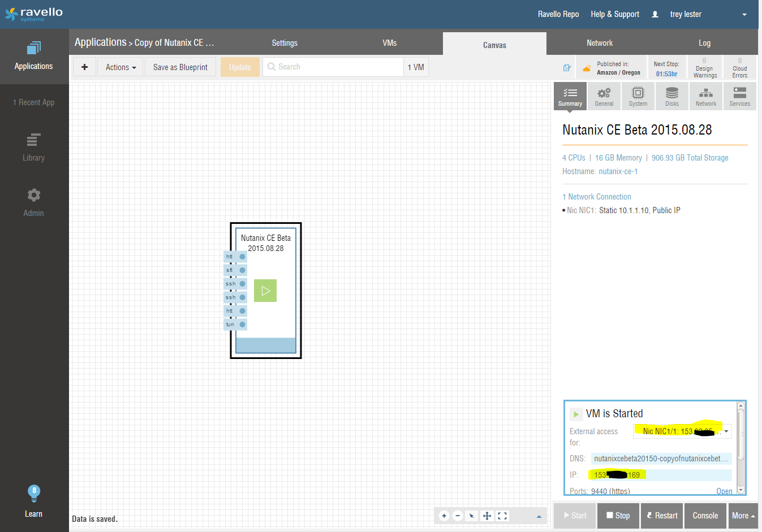Screen dimensions: 762x532
Task: Open the Services panel icon
Action: (739, 96)
